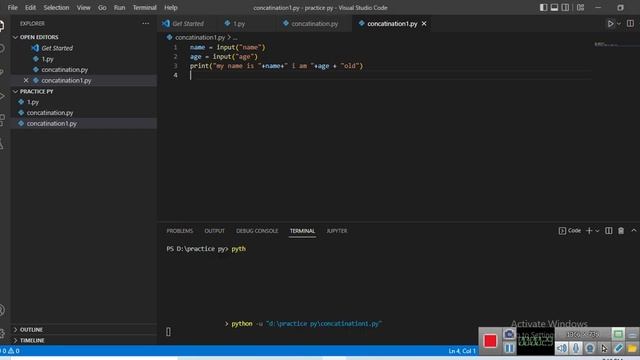Screen dimensions: 640x360
Task: Open the File menu
Action: point(13,7)
